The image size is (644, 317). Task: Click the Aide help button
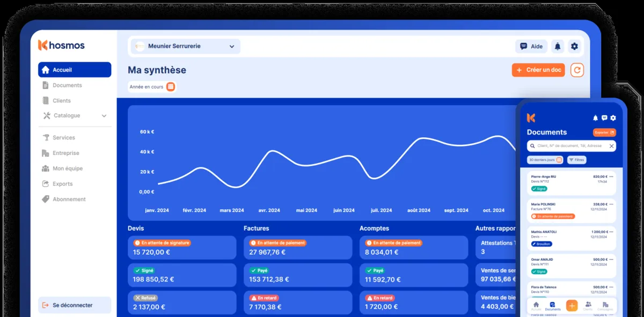click(531, 47)
